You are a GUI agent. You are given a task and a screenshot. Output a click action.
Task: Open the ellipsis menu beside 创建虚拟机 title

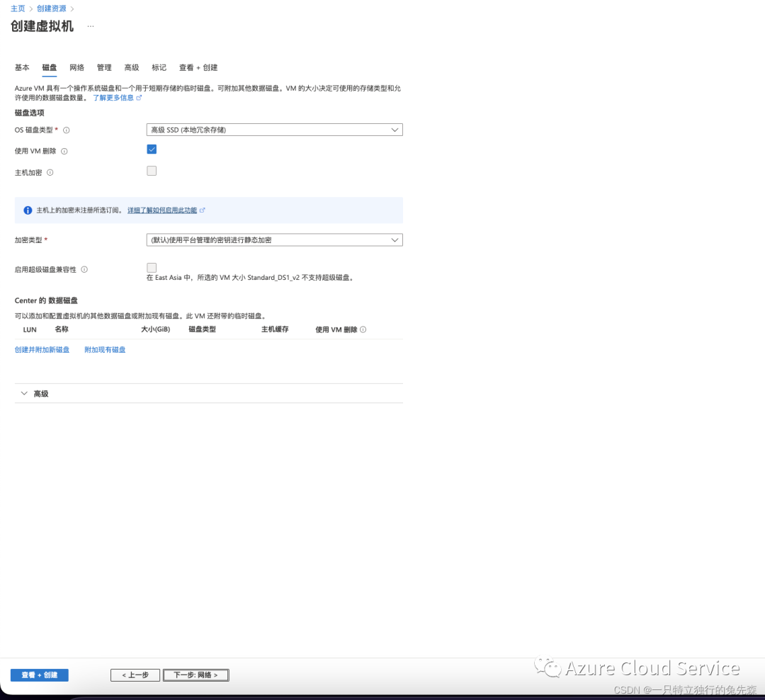[91, 26]
